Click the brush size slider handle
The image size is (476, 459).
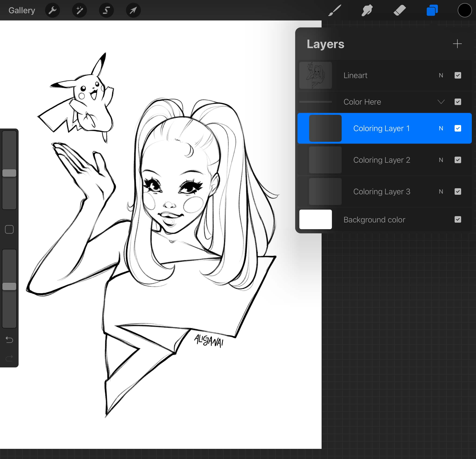tap(9, 173)
